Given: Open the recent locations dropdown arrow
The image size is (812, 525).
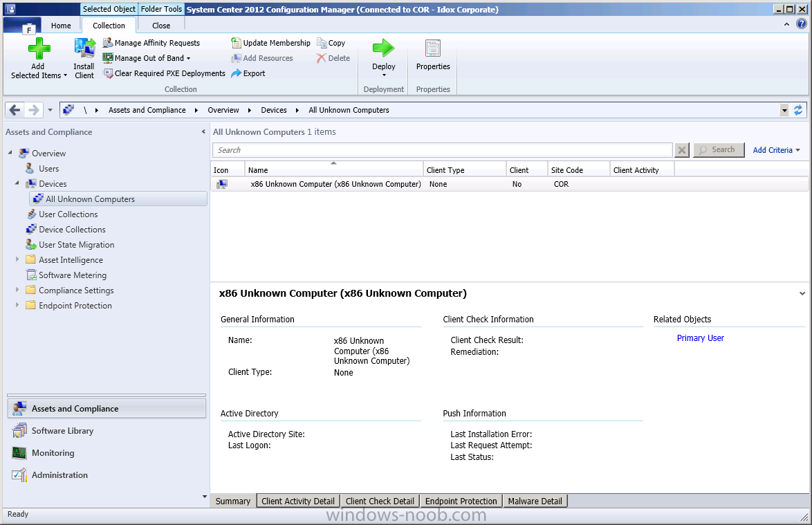Looking at the screenshot, I should pyautogui.click(x=50, y=110).
